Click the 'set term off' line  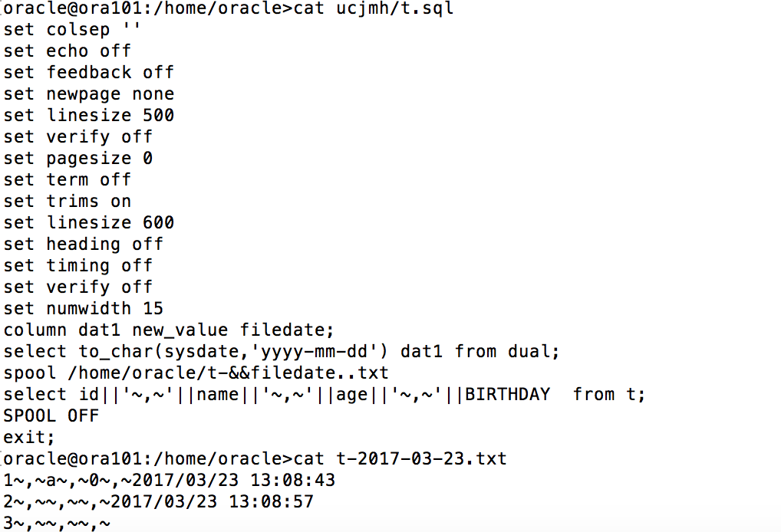[x=67, y=179]
